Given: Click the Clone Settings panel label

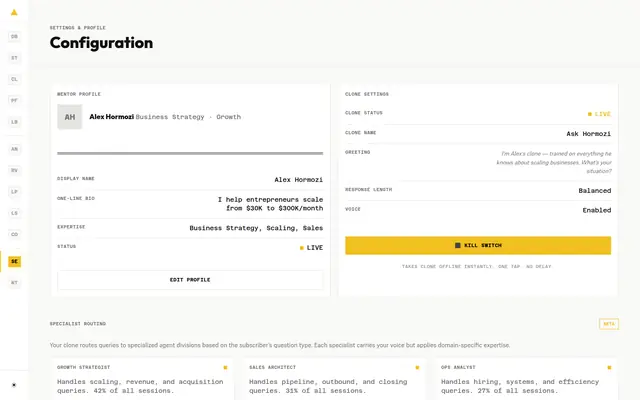Looking at the screenshot, I should pyautogui.click(x=367, y=94).
